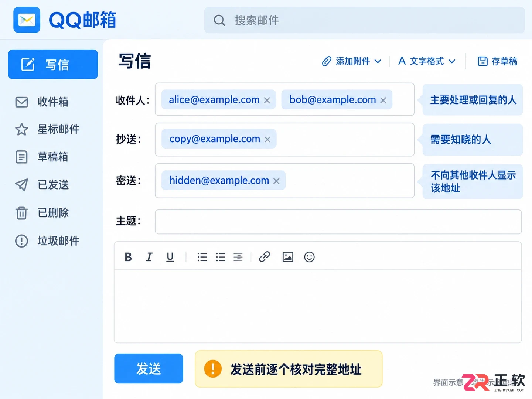Screen dimensions: 532x399
Task: Toggle bold formatting
Action: pos(128,257)
